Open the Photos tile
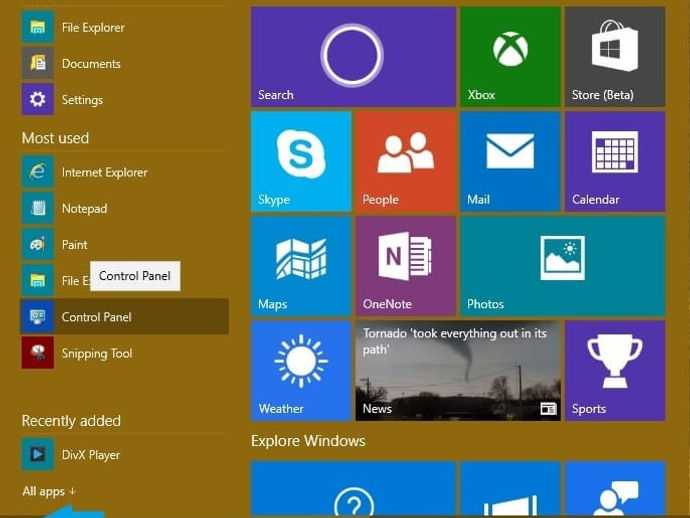The image size is (690, 518). pos(563,266)
